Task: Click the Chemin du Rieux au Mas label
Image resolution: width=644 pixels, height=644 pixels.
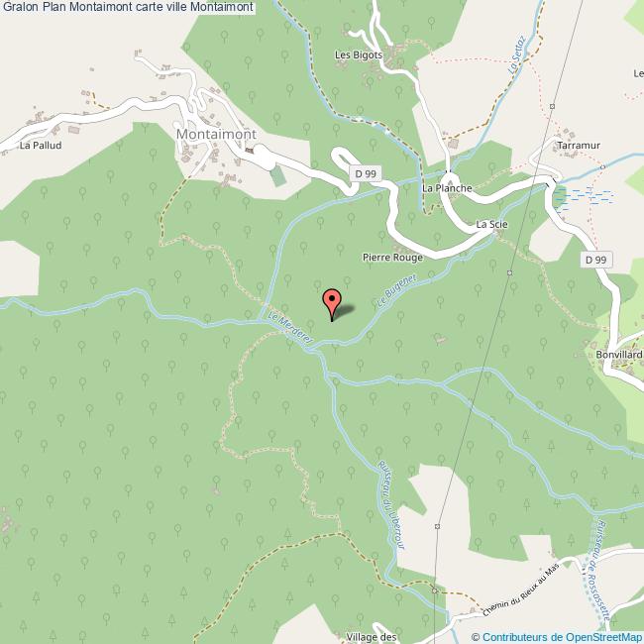Action: point(521,590)
